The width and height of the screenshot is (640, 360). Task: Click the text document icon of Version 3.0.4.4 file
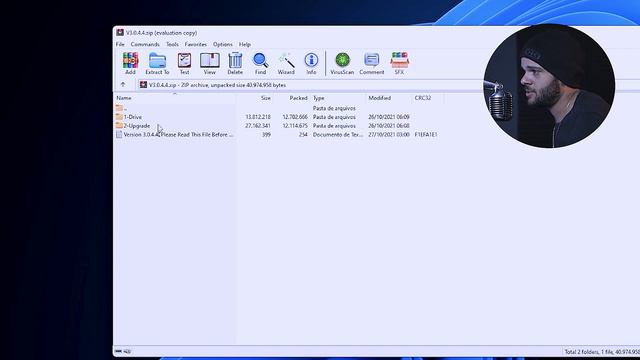click(x=119, y=134)
